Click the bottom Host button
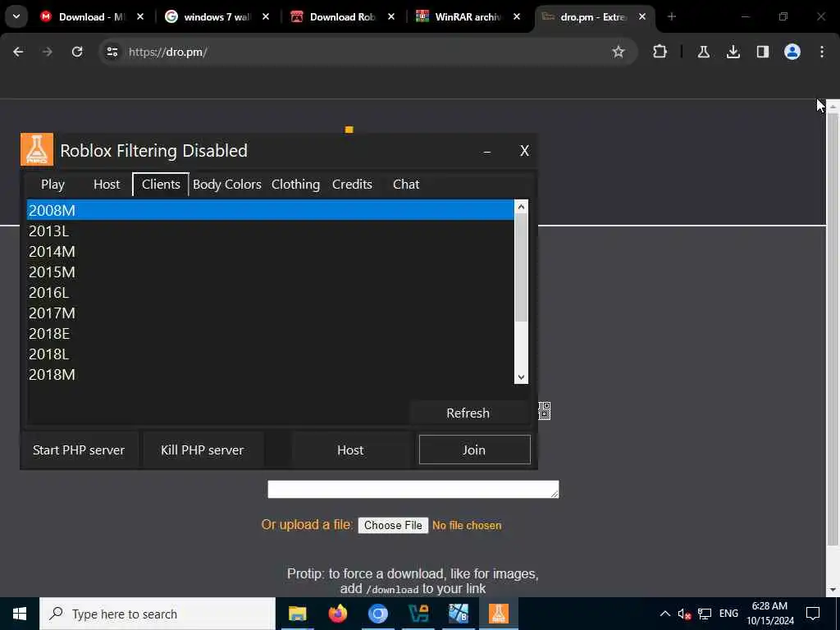The width and height of the screenshot is (840, 630). click(350, 450)
